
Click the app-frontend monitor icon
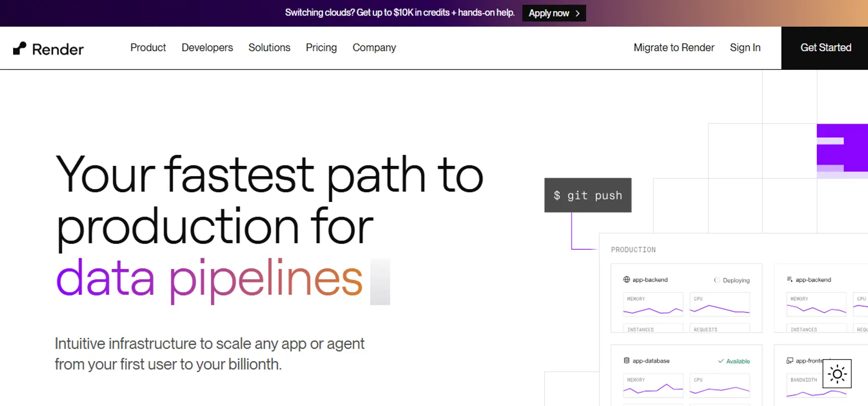pos(790,361)
